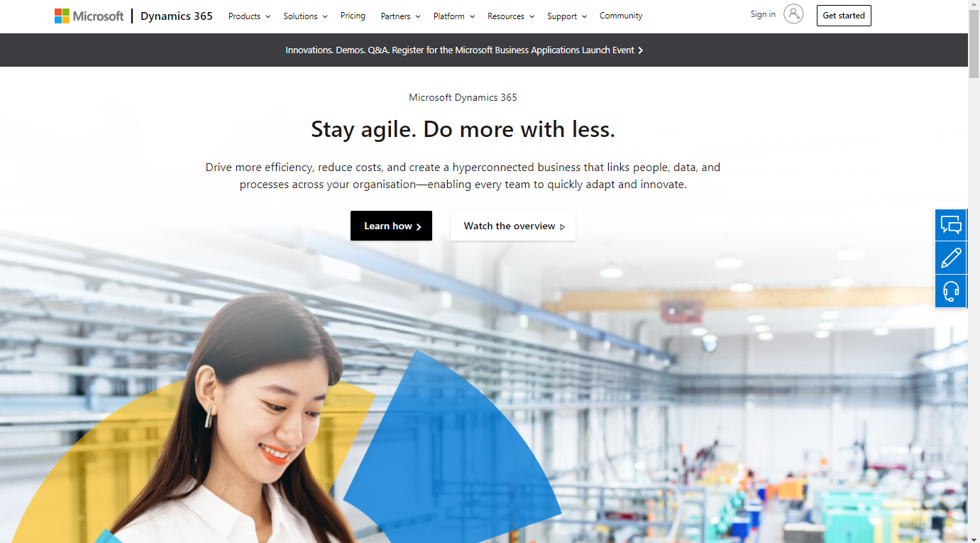Expand the Products dropdown menu
The width and height of the screenshot is (980, 543).
250,16
